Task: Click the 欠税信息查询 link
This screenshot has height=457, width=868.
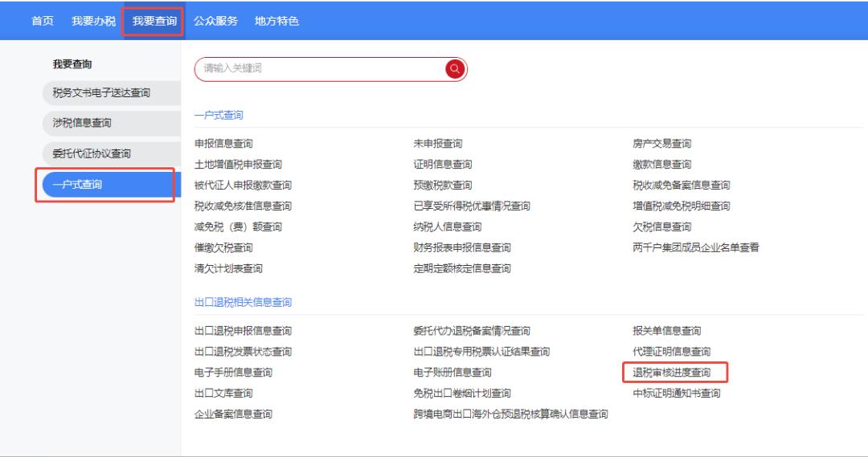Action: point(662,227)
